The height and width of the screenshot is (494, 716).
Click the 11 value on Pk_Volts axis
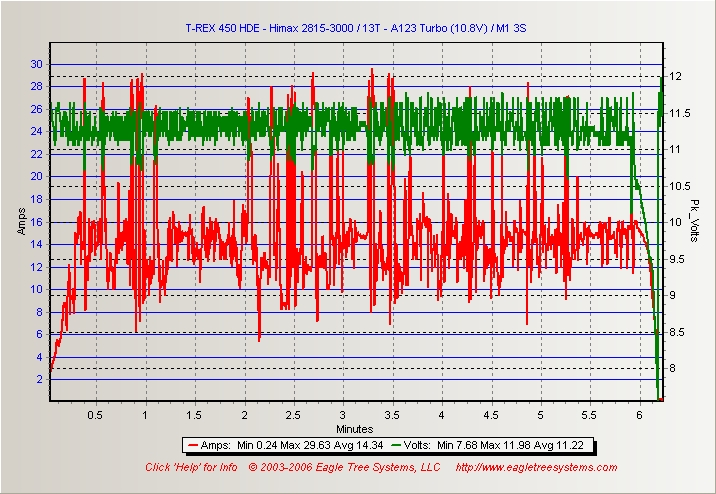675,149
